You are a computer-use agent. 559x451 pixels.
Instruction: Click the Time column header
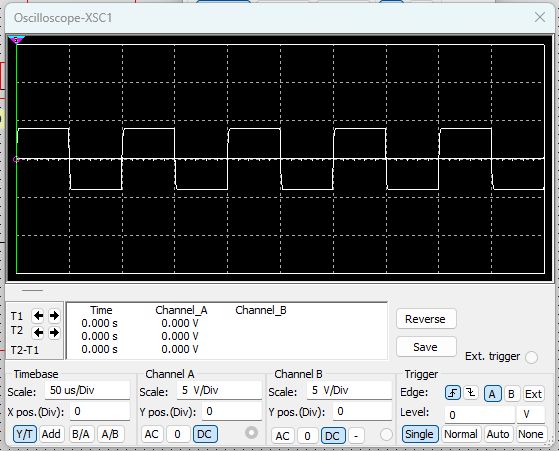click(101, 310)
